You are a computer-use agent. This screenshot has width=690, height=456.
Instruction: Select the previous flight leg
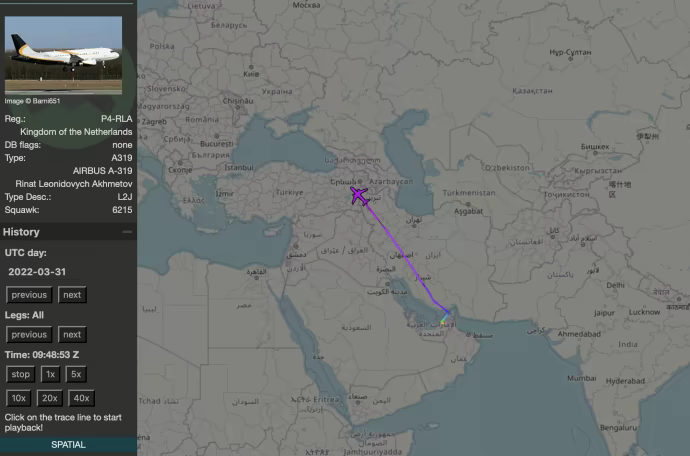29,335
